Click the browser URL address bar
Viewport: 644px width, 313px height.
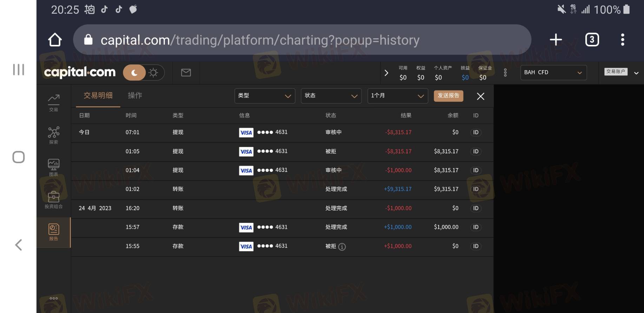point(302,40)
